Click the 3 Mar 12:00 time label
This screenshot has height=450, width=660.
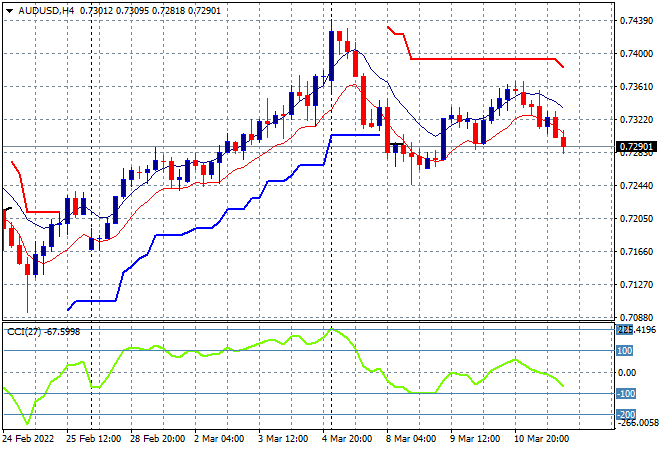[283, 439]
